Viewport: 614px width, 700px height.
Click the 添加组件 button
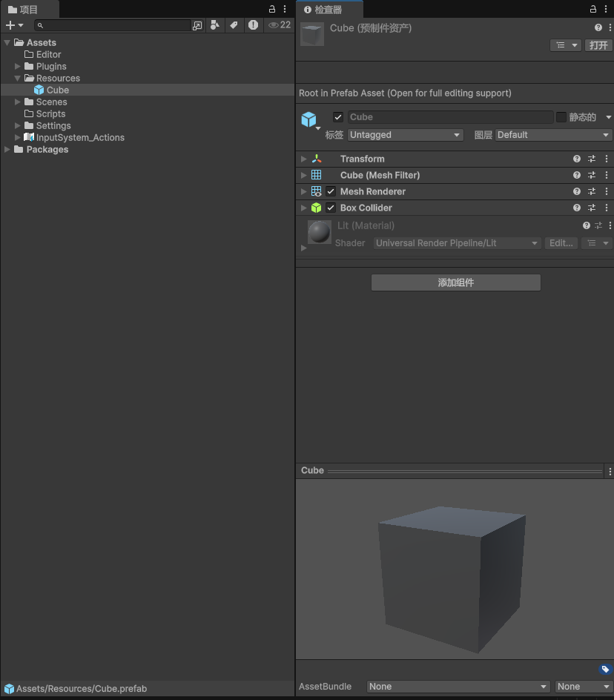[455, 283]
